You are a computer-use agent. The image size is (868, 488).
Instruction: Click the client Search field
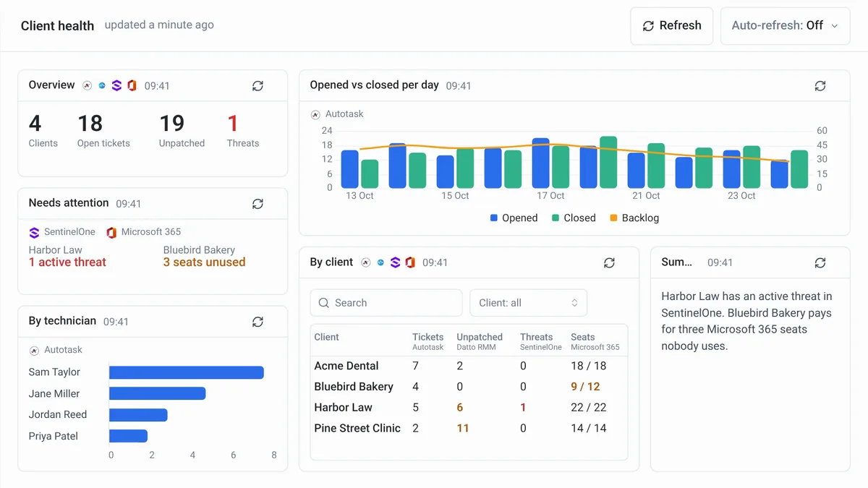[386, 303]
